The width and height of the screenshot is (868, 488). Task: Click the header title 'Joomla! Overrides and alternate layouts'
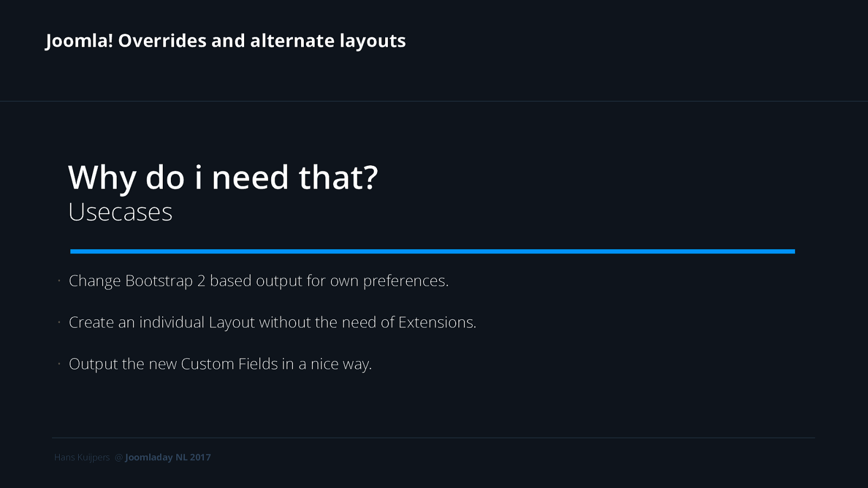pyautogui.click(x=226, y=41)
